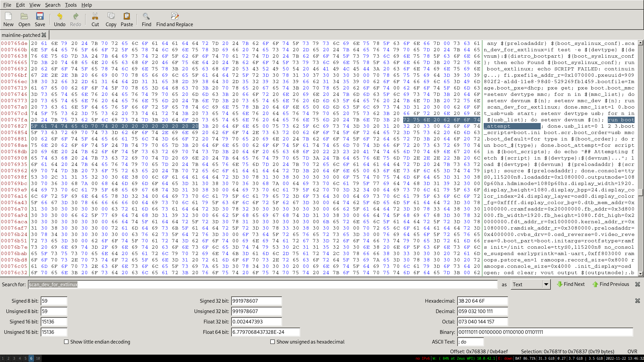Click the Selection status bar text
The height and width of the screenshot is (362, 644).
click(568, 351)
